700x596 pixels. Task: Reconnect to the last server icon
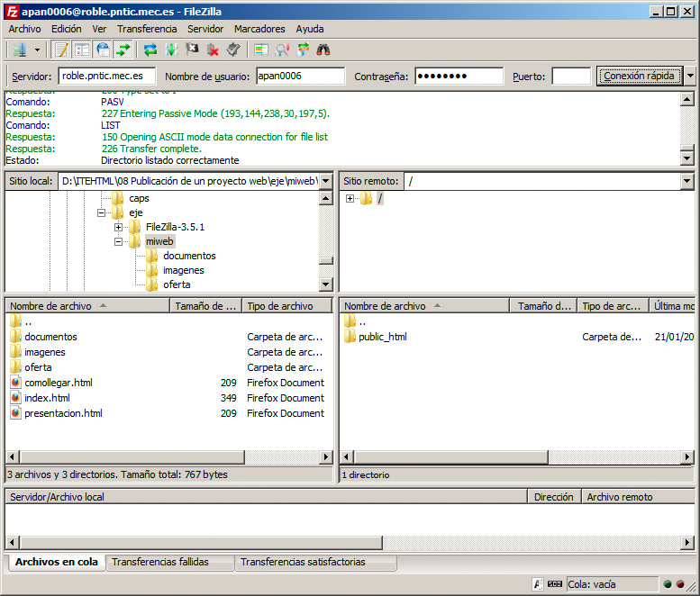233,50
